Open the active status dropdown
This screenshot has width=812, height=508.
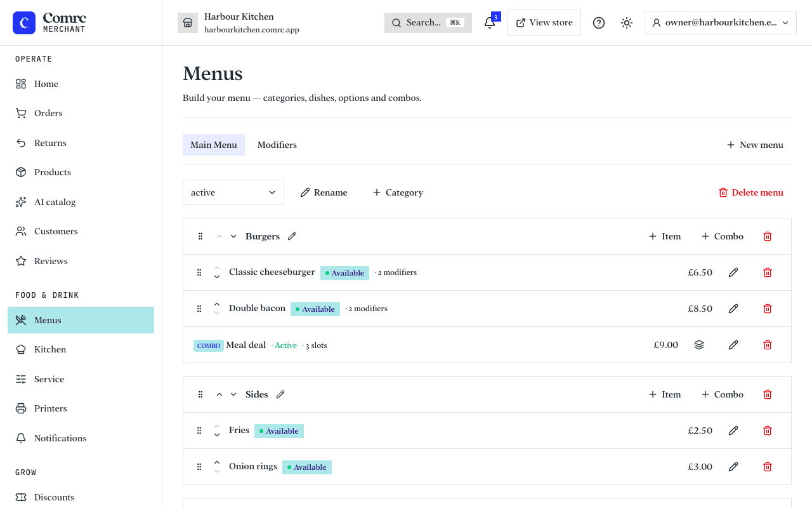point(233,192)
